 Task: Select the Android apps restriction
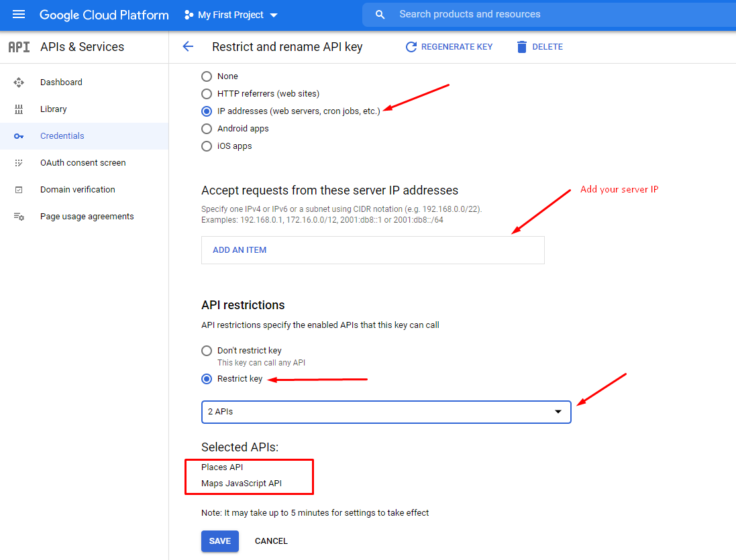click(207, 129)
